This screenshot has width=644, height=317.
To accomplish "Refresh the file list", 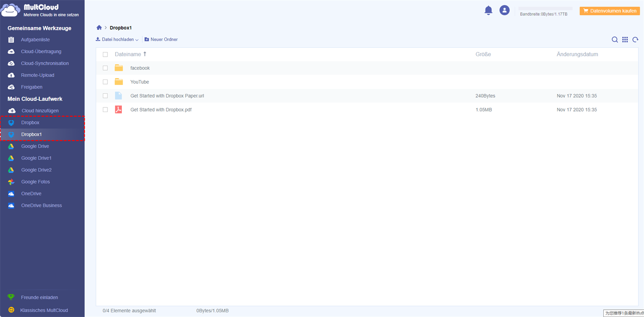I will click(635, 40).
